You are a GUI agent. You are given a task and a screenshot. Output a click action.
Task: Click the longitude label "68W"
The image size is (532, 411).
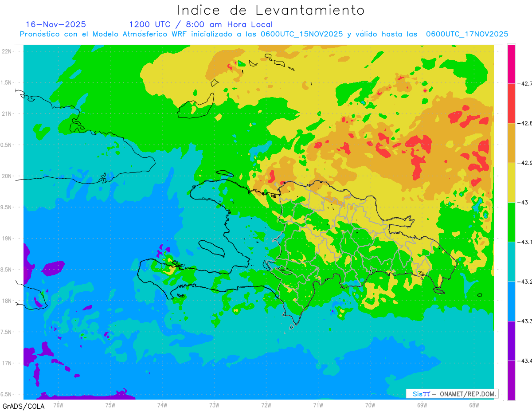473,405
